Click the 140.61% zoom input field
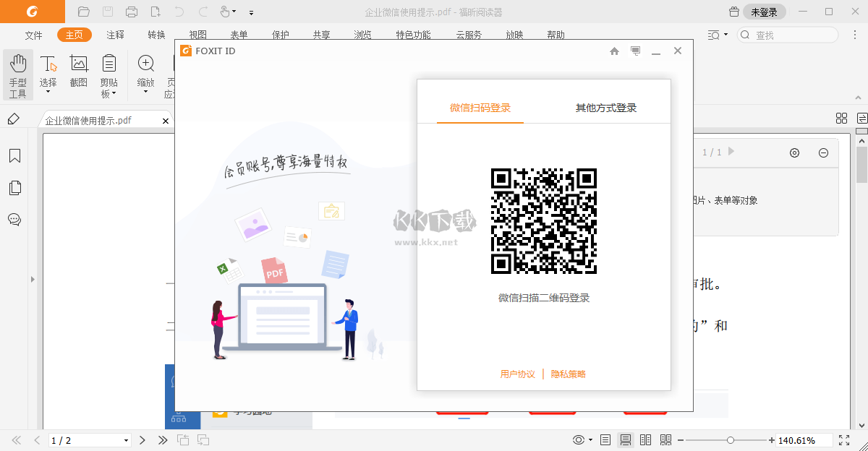This screenshot has height=451, width=868. 803,439
